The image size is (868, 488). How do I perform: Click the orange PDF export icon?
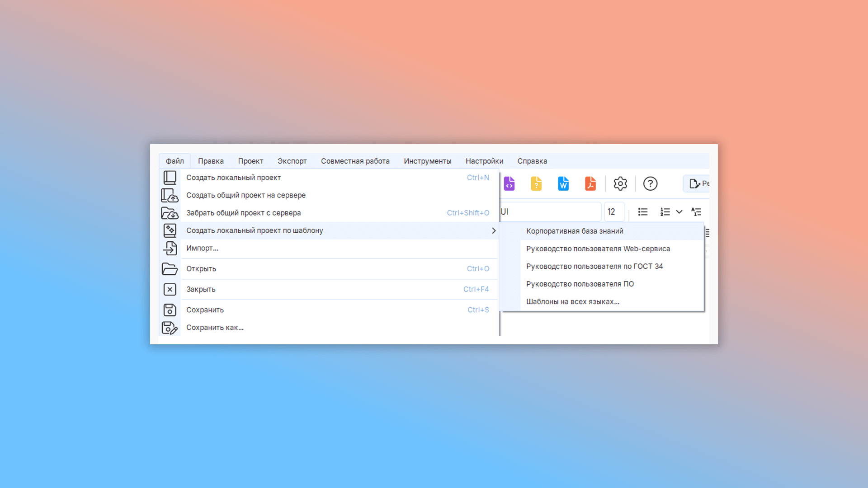point(590,183)
